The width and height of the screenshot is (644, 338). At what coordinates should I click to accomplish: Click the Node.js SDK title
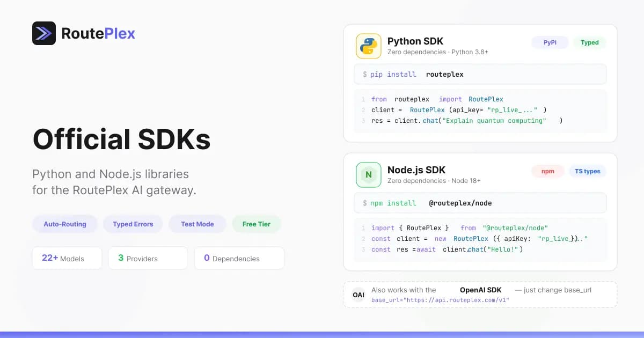click(416, 170)
